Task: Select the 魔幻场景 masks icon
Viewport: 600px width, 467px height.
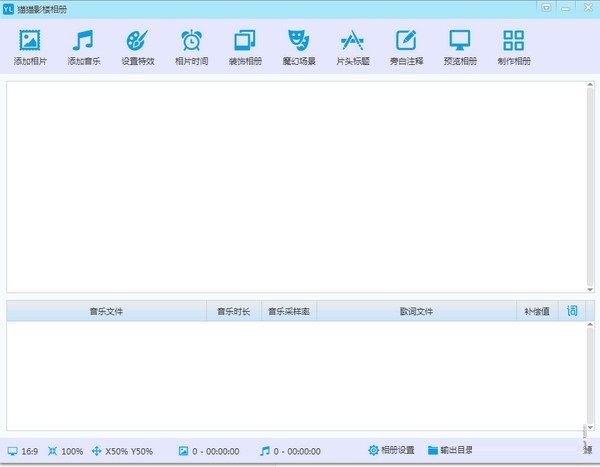Action: 298,40
